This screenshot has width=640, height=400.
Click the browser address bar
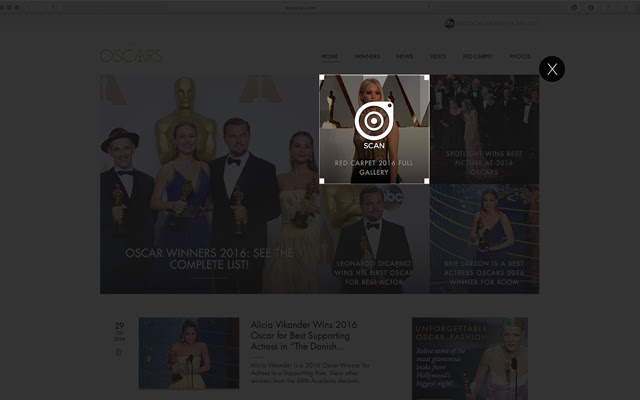(x=300, y=7)
